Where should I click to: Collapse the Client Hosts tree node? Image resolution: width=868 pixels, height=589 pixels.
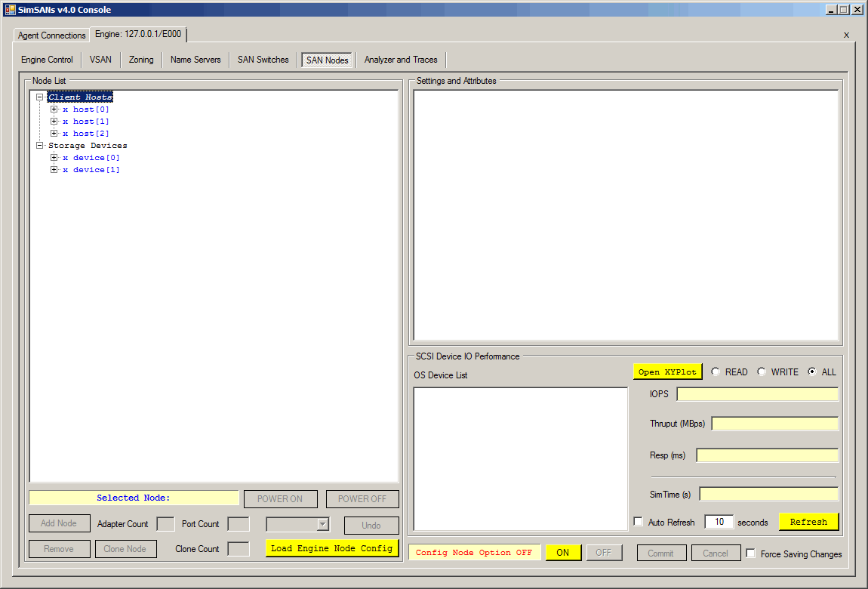click(40, 97)
